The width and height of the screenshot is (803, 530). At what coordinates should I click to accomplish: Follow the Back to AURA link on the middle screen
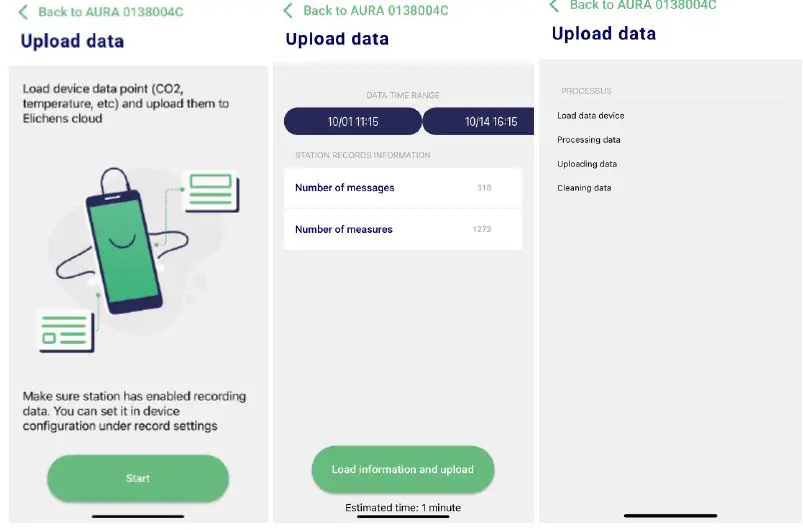pos(375,10)
